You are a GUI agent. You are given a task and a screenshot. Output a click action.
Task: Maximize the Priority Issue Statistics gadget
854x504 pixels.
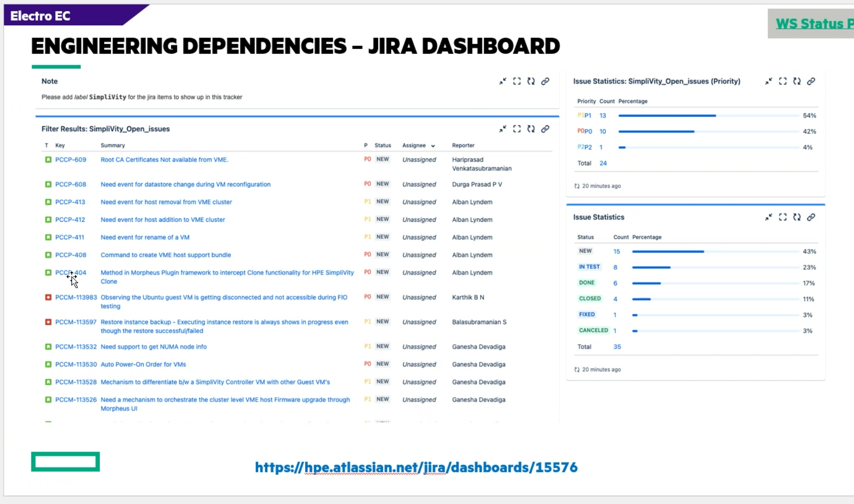[x=783, y=81]
